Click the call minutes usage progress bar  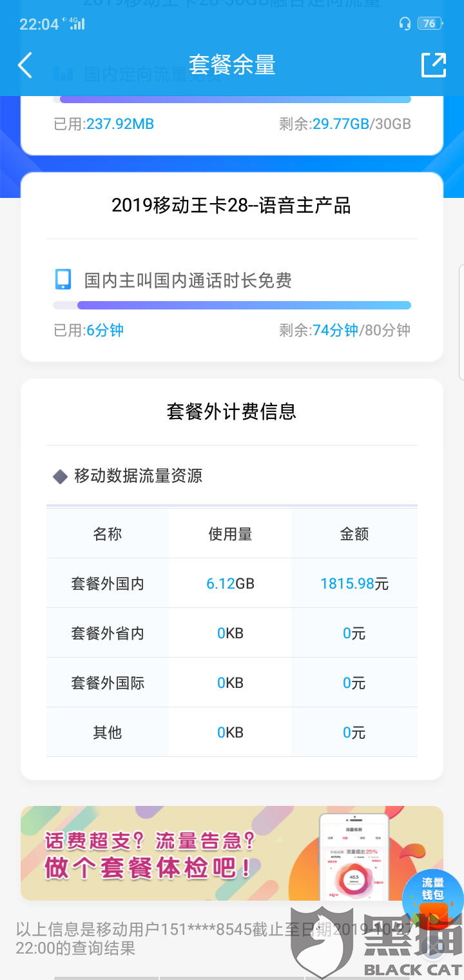coord(232,305)
